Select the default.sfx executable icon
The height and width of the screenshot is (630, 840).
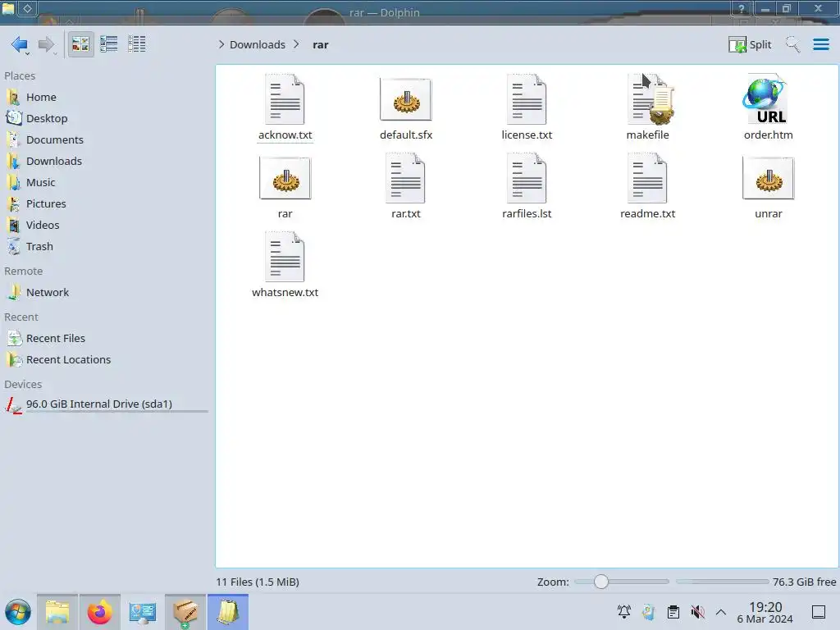click(405, 99)
